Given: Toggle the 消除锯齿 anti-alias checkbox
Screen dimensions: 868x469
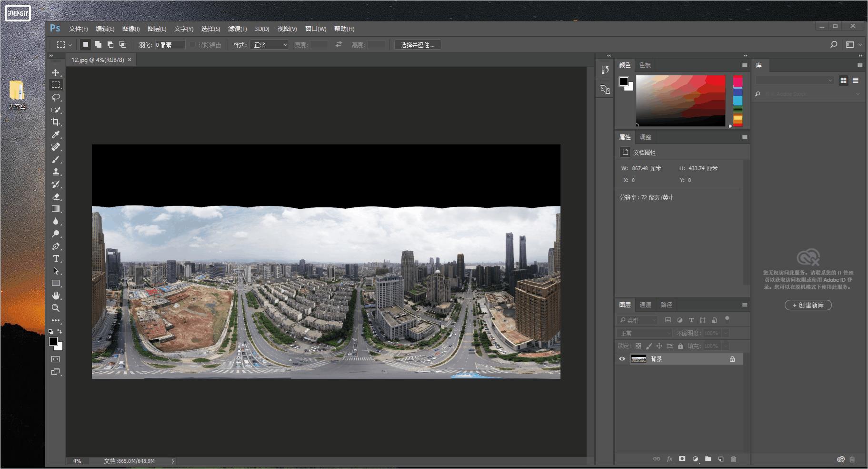Looking at the screenshot, I should (x=193, y=45).
